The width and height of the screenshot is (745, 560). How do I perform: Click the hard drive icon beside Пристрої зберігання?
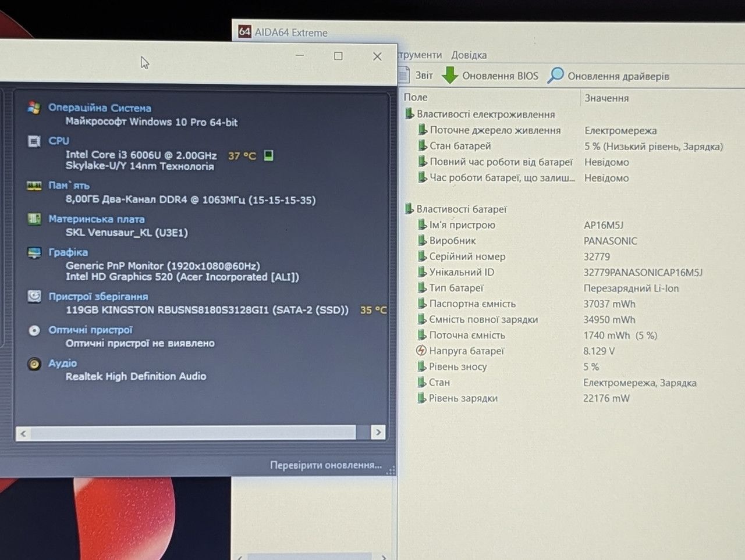click(x=34, y=297)
